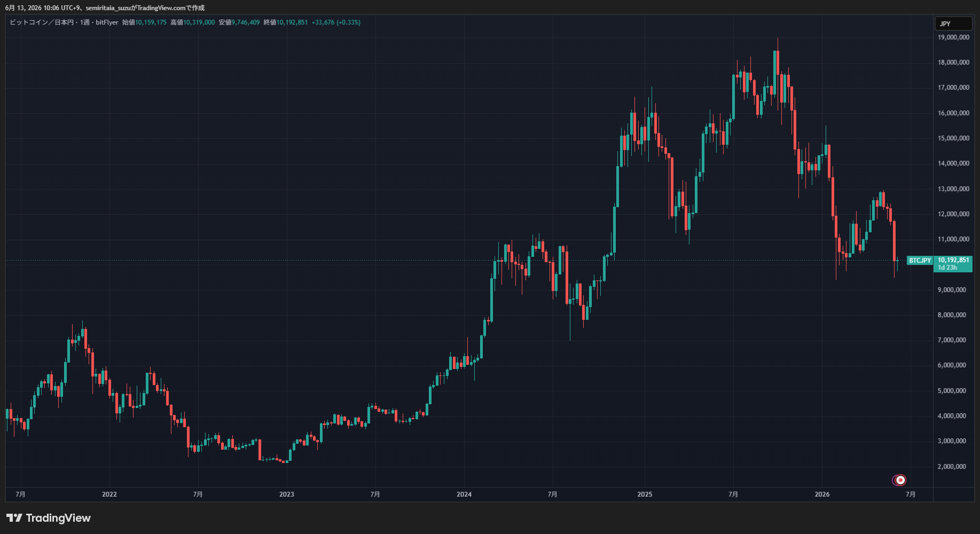Image resolution: width=980 pixels, height=534 pixels.
Task: Click the 7,000,000 price axis label
Action: coord(952,340)
